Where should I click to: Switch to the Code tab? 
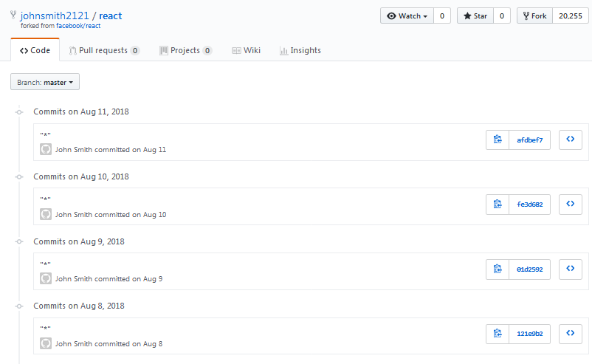[35, 50]
